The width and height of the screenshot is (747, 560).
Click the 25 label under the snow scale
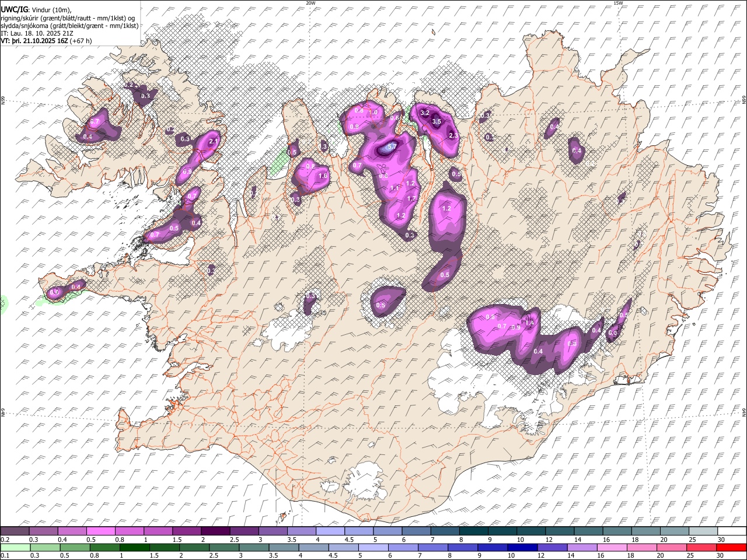click(692, 540)
